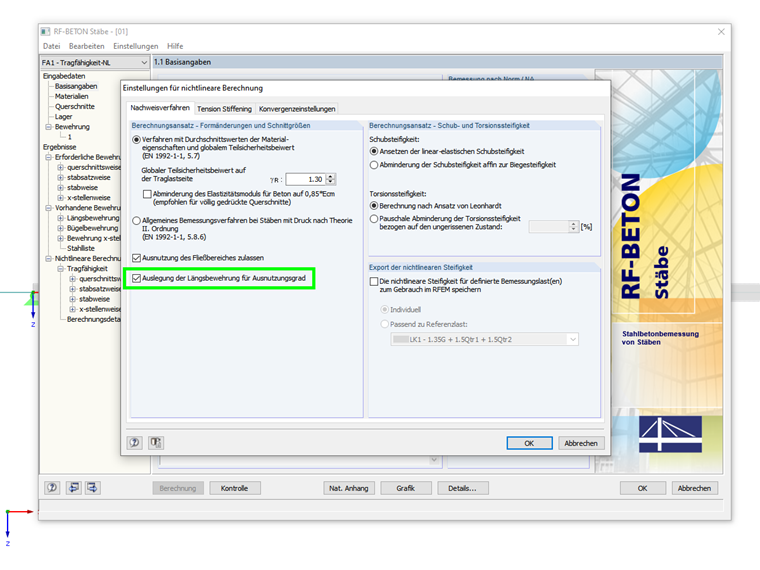Collapse Erforderliche Bewehrung tree node

click(x=48, y=158)
